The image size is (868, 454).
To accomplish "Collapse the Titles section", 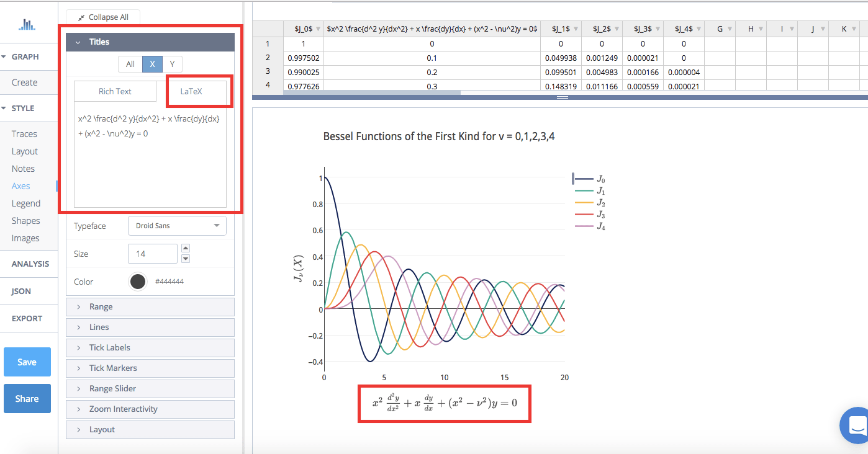I will (x=77, y=42).
